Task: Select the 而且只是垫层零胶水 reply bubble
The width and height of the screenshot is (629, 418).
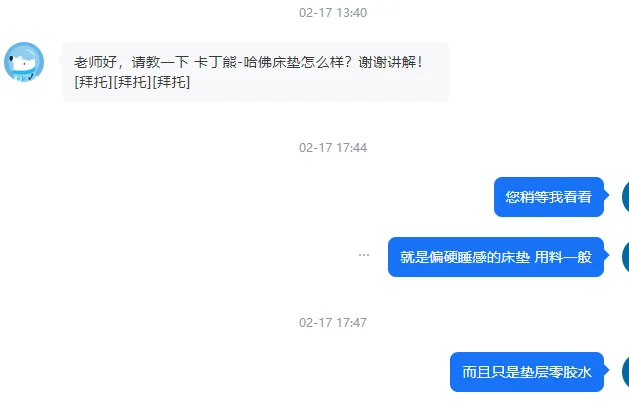Action: click(x=527, y=372)
